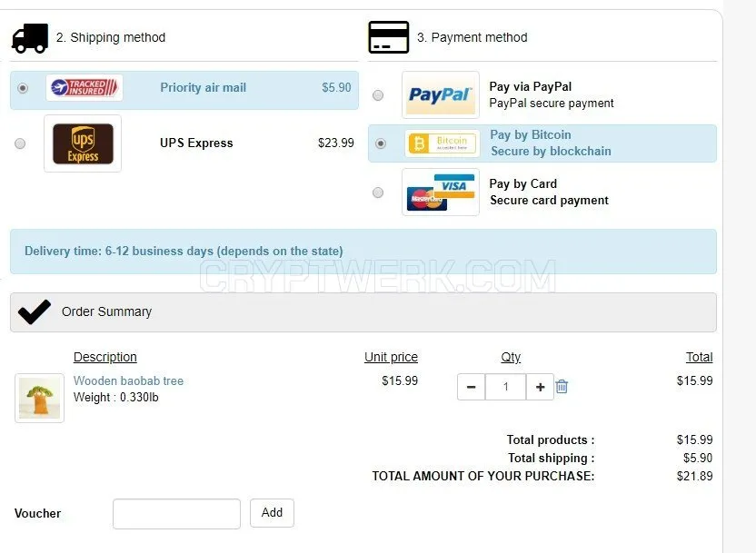Click the Unit price column header
Viewport: 756px width, 553px height.
[391, 357]
